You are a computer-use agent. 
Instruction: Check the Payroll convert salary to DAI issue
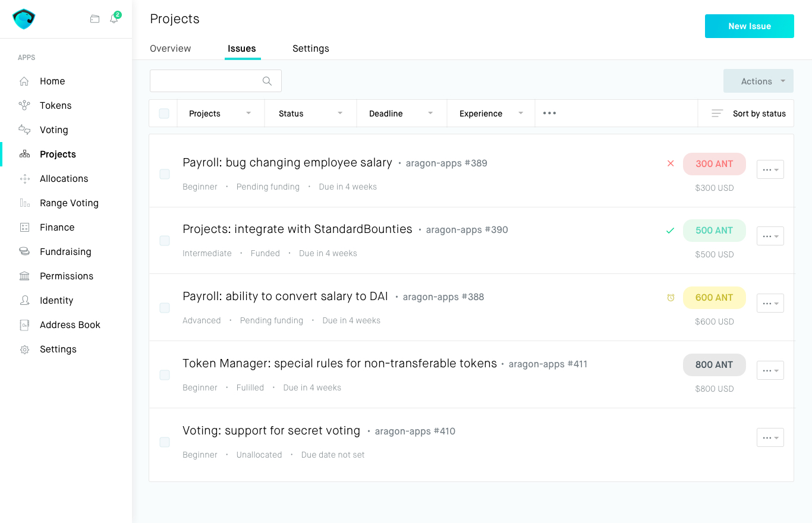(165, 308)
